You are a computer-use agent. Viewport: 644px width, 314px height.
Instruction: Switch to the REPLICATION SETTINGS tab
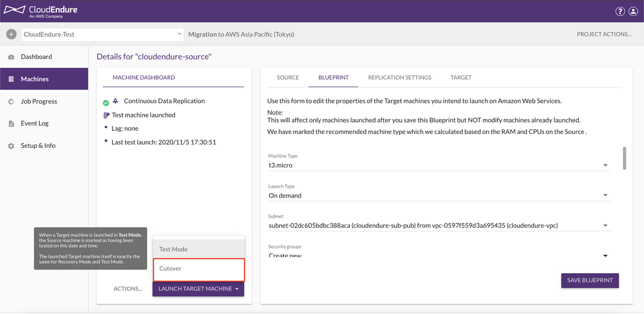pos(399,78)
